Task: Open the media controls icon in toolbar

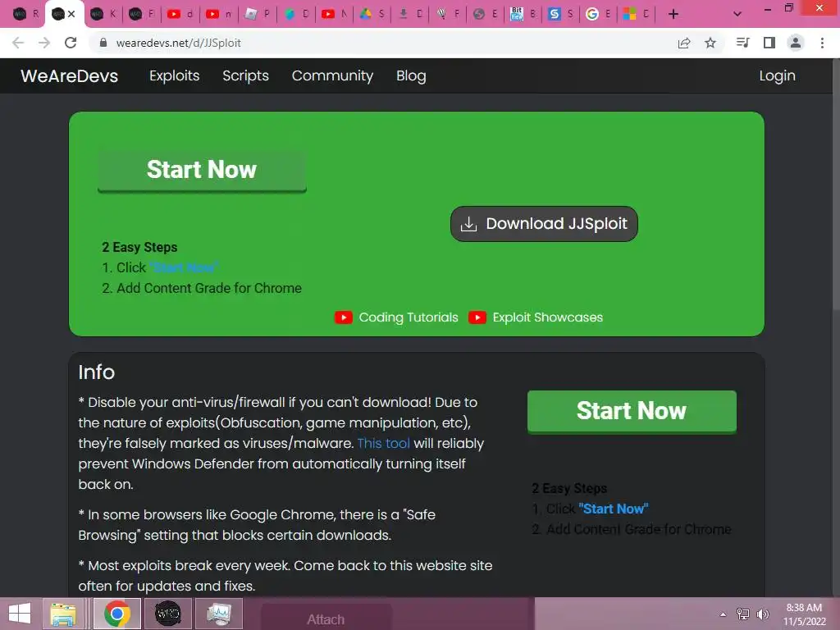Action: (x=742, y=43)
